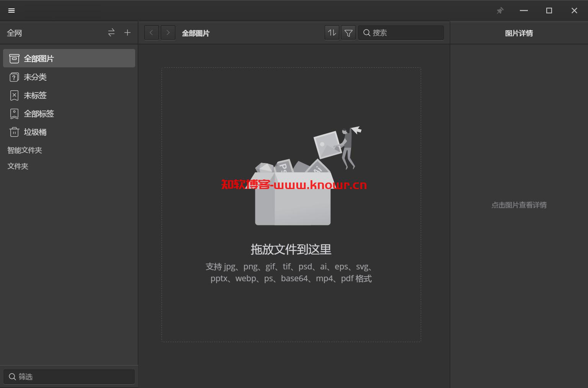This screenshot has height=388, width=588.
Task: Go back with left arrow button
Action: 152,33
